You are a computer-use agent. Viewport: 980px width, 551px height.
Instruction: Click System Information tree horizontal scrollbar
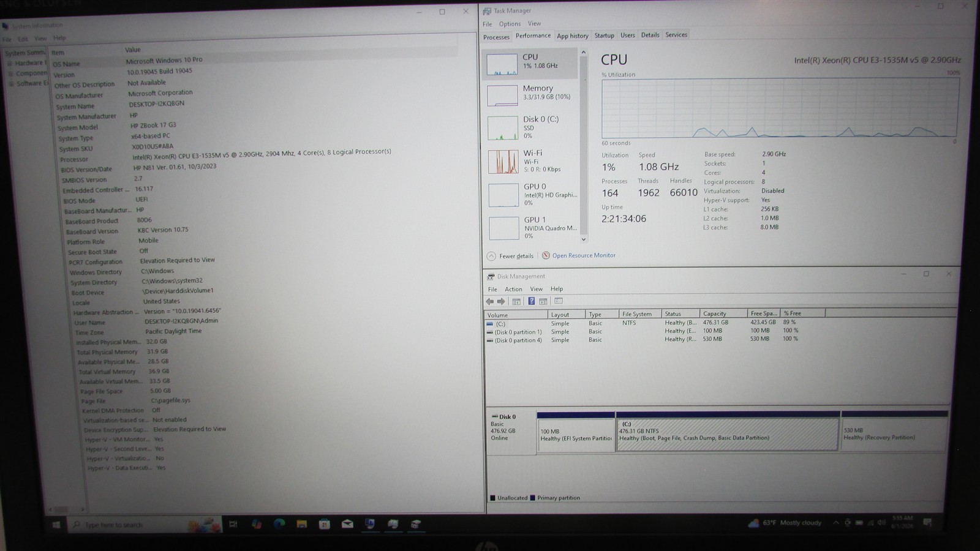coord(66,509)
